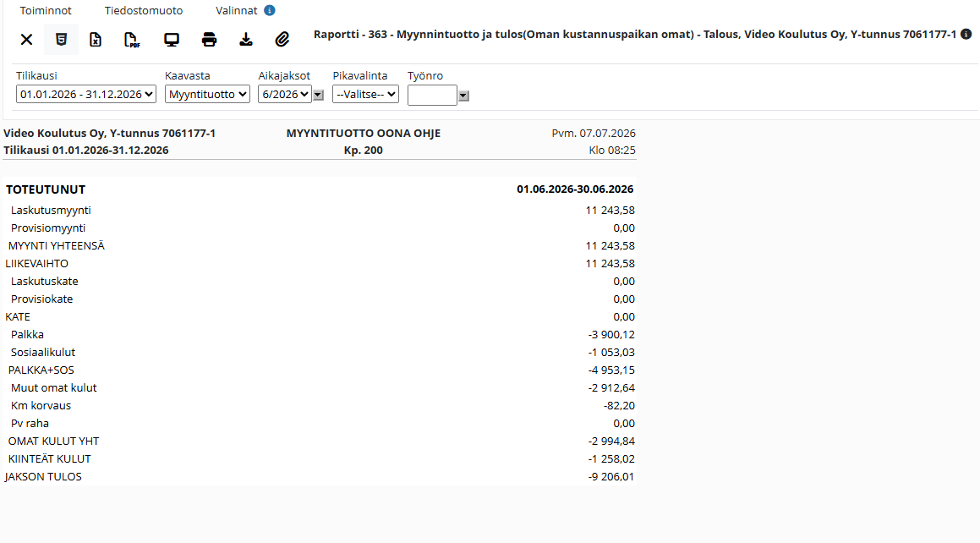Open the Valinnat menu

coord(236,11)
